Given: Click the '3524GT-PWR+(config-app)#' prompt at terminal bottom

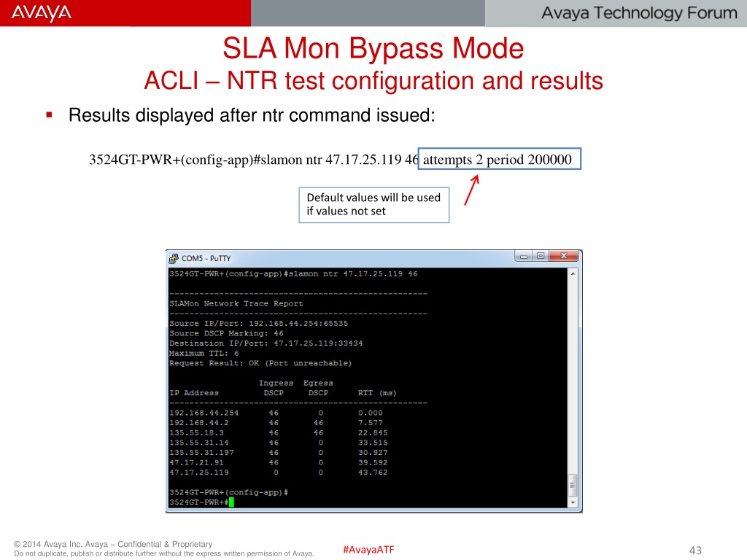Looking at the screenshot, I should (228, 492).
